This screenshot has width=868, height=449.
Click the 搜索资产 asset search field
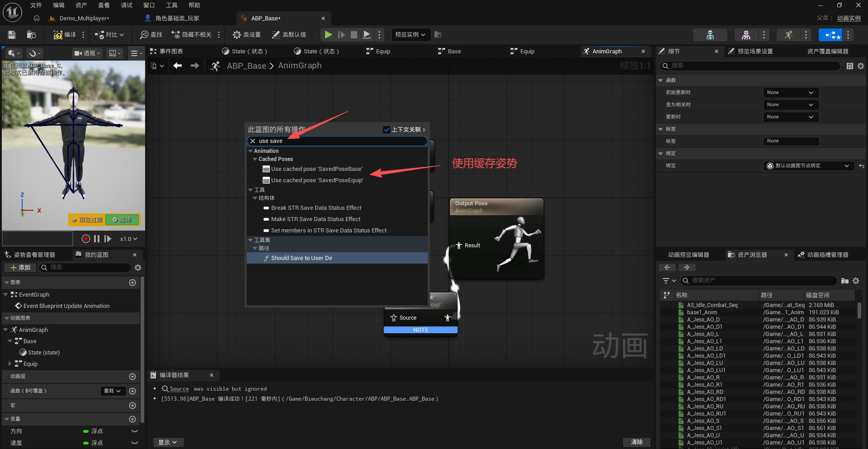(759, 281)
